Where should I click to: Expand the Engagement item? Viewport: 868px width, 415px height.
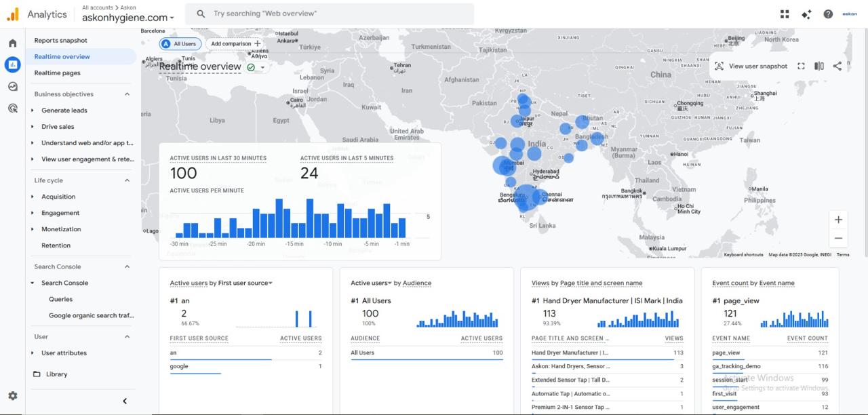[33, 213]
